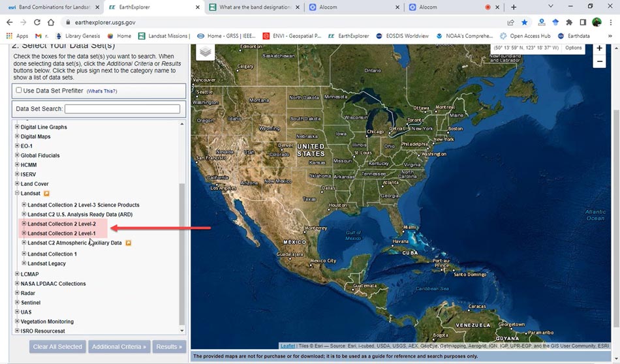
Task: Share this page via the share icon
Action: [x=510, y=23]
